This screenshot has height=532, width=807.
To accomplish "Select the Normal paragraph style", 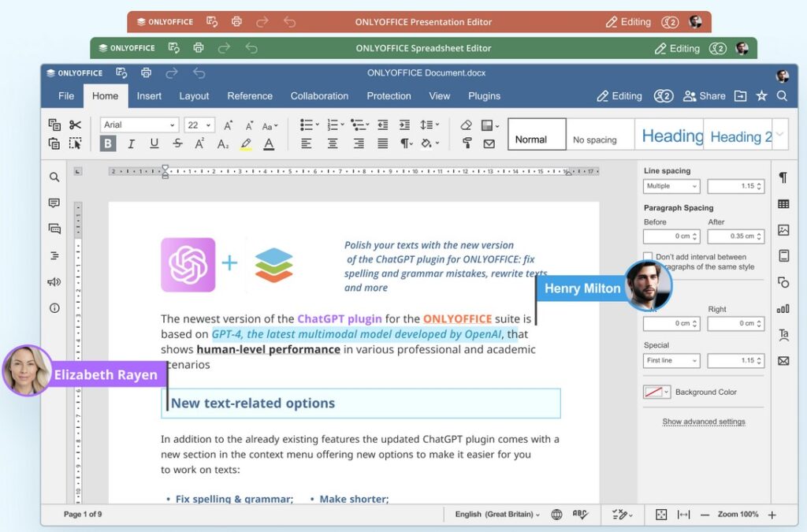I will tap(537, 134).
